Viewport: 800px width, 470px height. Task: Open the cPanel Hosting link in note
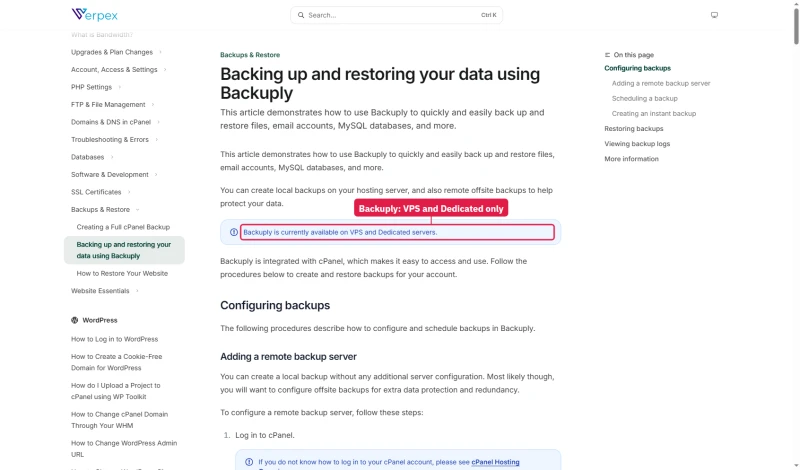495,462
